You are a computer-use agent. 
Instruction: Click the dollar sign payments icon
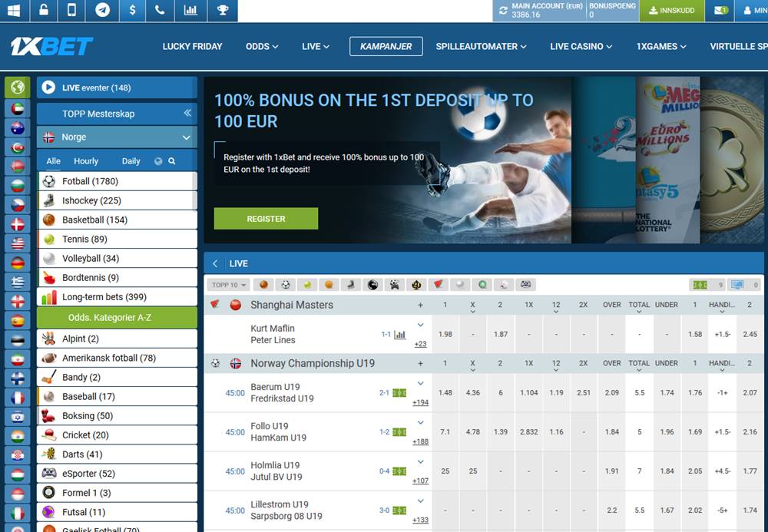132,10
